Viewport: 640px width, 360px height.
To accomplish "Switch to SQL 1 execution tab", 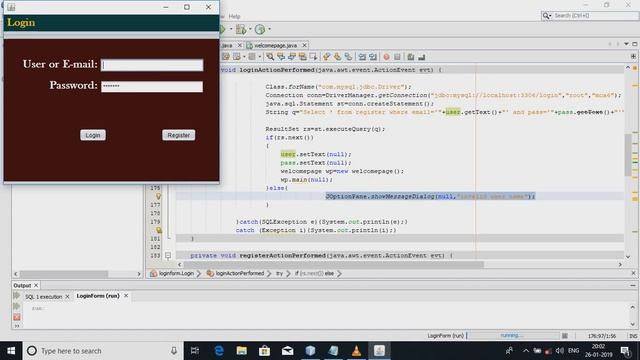I will coord(43,297).
